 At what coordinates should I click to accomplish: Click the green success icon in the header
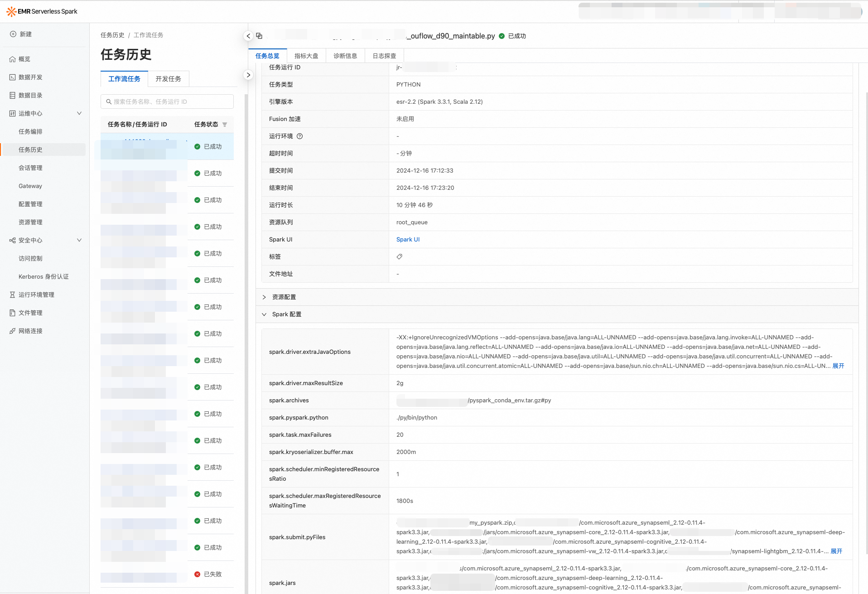coord(502,36)
